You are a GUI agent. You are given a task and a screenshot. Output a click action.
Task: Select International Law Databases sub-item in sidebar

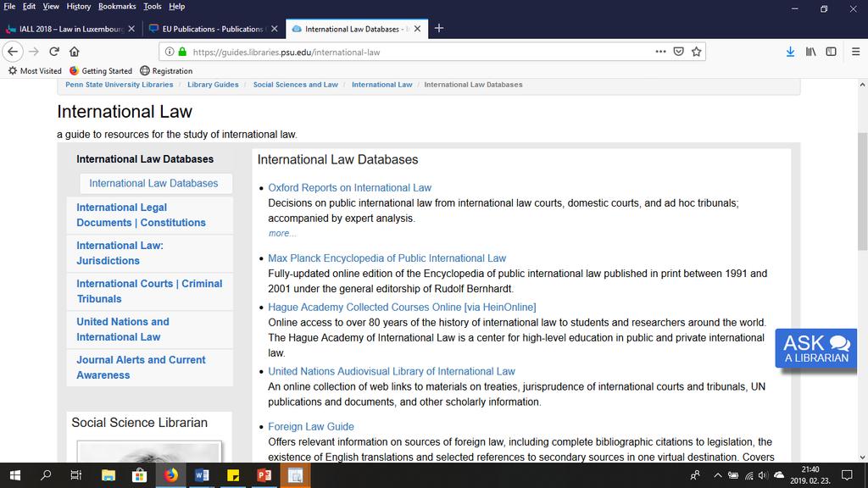154,183
